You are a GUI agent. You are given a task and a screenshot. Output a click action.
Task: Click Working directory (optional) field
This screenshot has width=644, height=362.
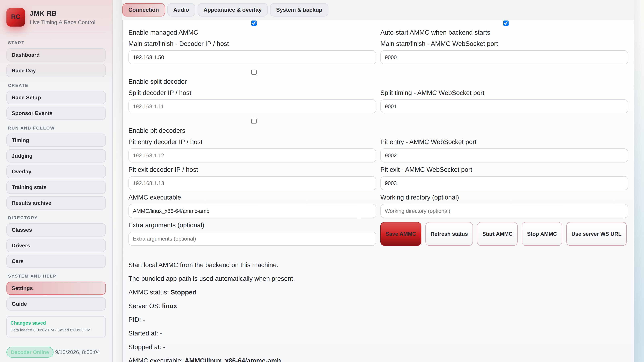tap(504, 211)
